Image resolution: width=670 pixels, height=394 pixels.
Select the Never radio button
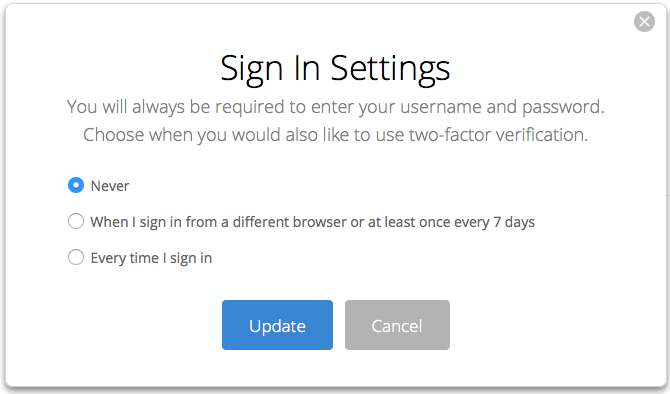(76, 185)
